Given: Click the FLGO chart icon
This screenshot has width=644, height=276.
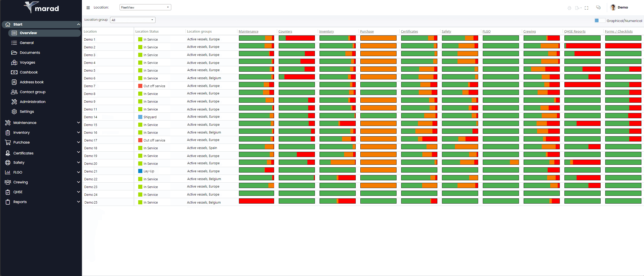Looking at the screenshot, I should (x=8, y=172).
